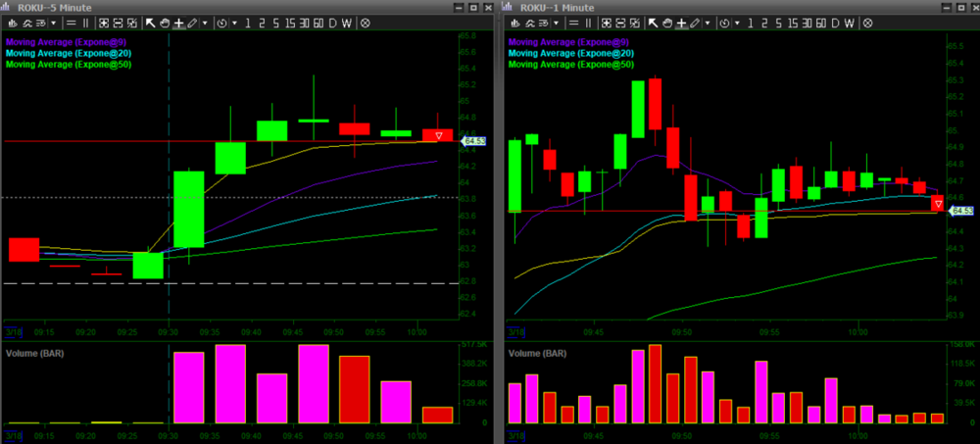Toggle horizontal grid lines in 5 Minute chart
980x444 pixels.
point(70,22)
